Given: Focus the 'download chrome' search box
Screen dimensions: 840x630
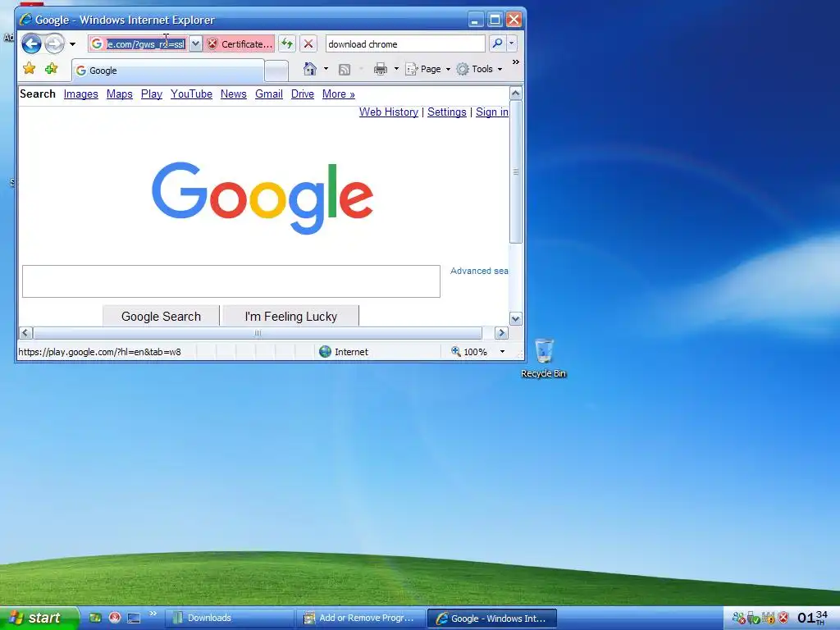Looking at the screenshot, I should [x=405, y=44].
